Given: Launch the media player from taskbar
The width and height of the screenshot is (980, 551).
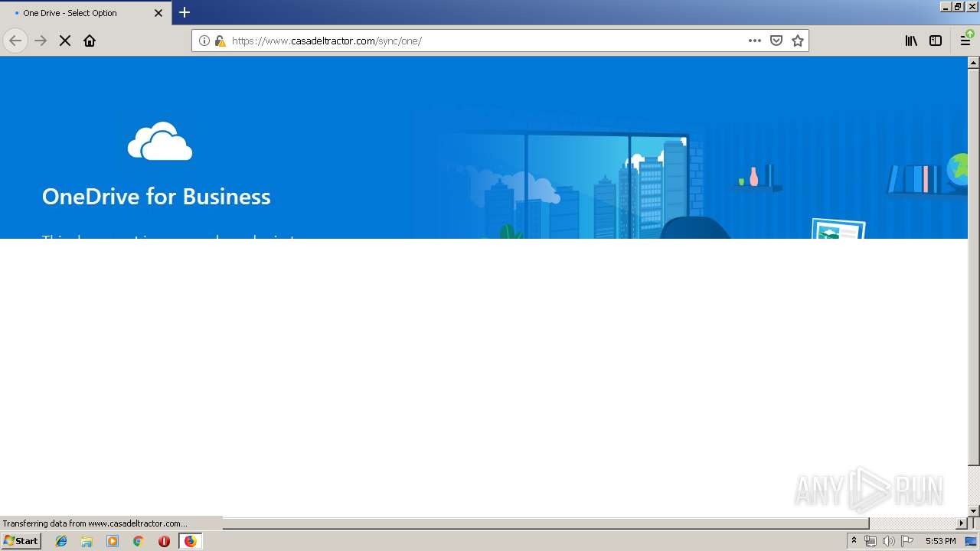Looking at the screenshot, I should point(113,541).
